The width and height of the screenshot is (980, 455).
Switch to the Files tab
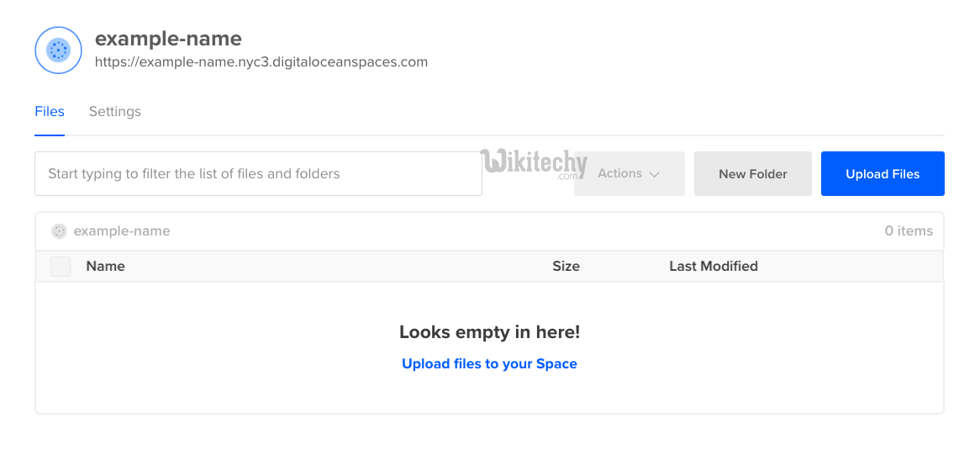coord(50,111)
